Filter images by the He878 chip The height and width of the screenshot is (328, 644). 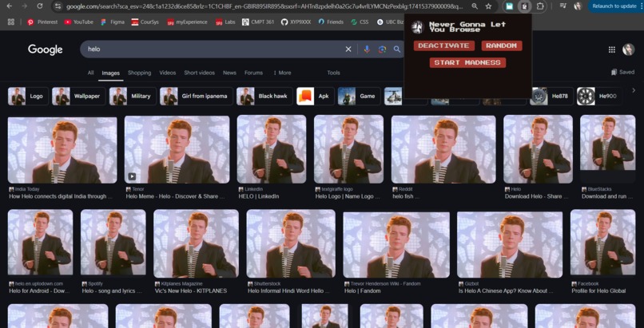[x=551, y=97]
